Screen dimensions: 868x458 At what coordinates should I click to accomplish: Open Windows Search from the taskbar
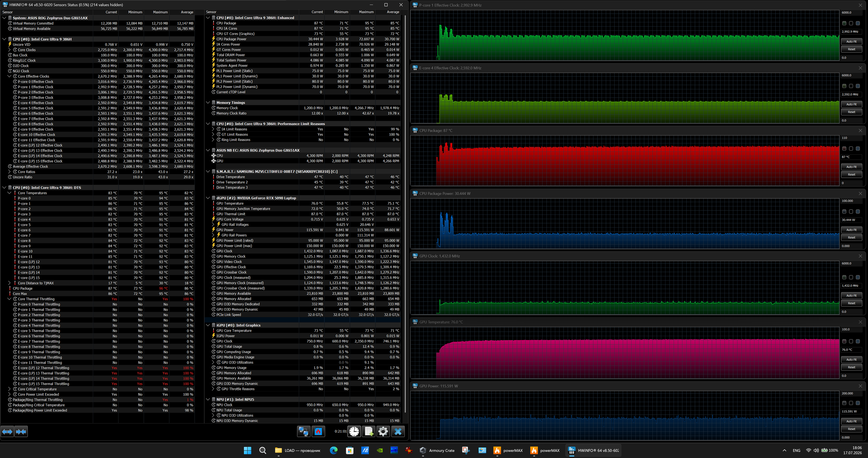(x=263, y=450)
